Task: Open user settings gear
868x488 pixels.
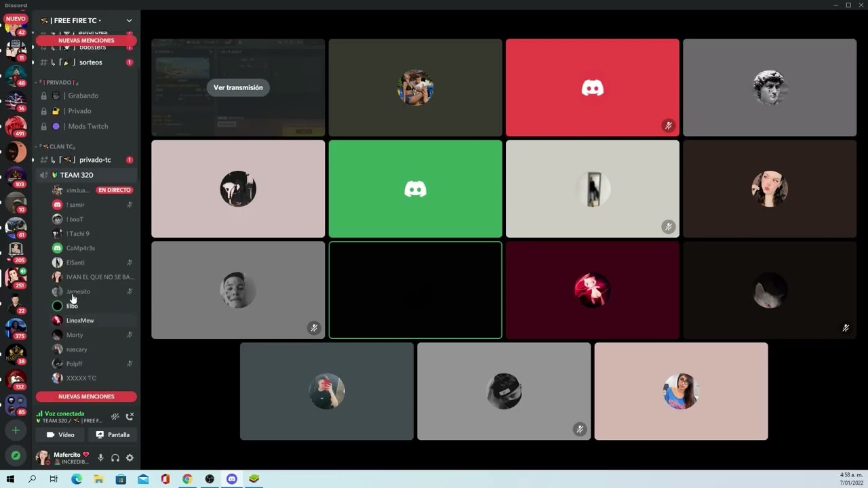Action: [x=130, y=458]
